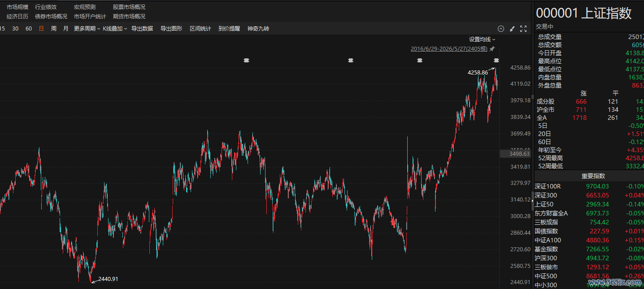Screen dimensions: 644x289
Task: Open the third event marker from the left above the chart
Action: point(419,60)
